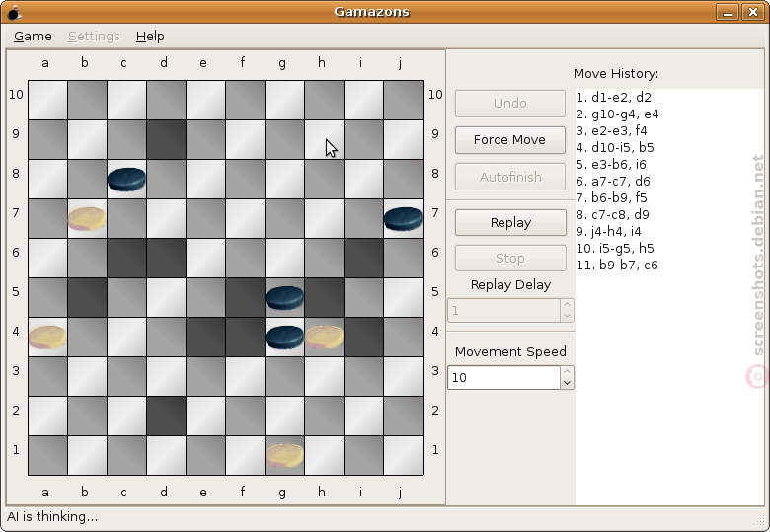Decrease Movement Speed with the down arrow

click(567, 383)
